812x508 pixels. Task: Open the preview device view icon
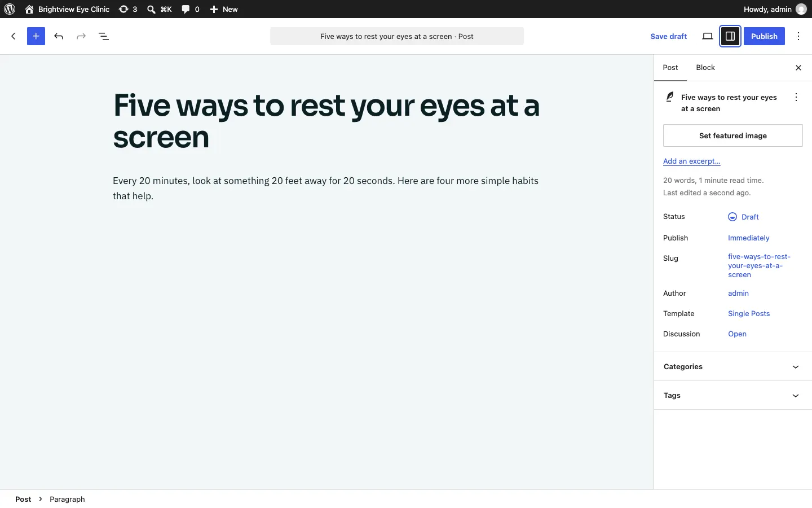(708, 36)
